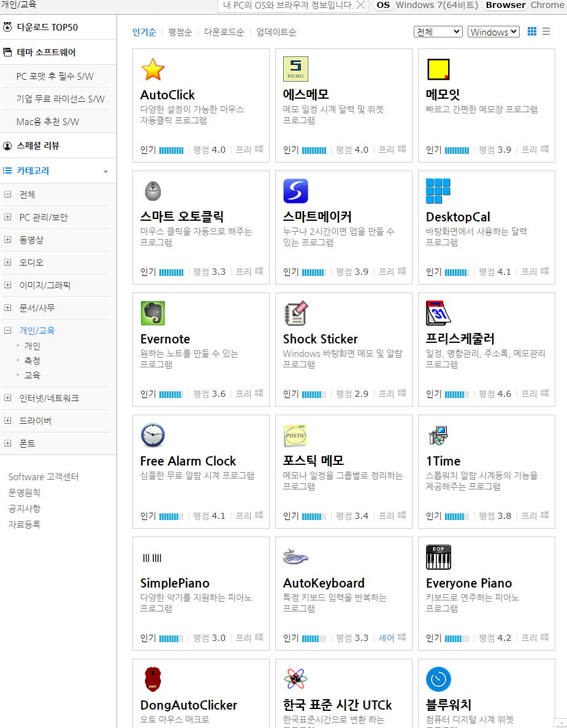Screen dimensions: 567x728
Task: Open 기업 무료 라이선스 S/W
Action: 60,99
